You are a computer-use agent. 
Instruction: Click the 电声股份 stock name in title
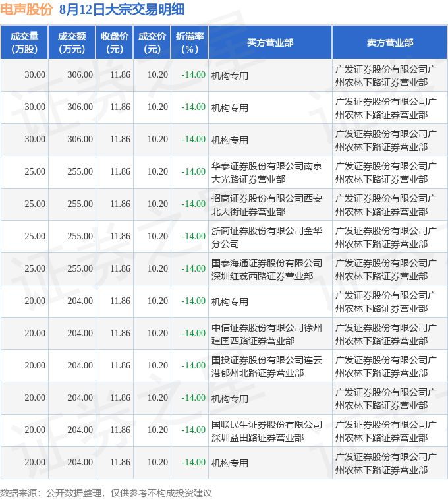pyautogui.click(x=26, y=9)
